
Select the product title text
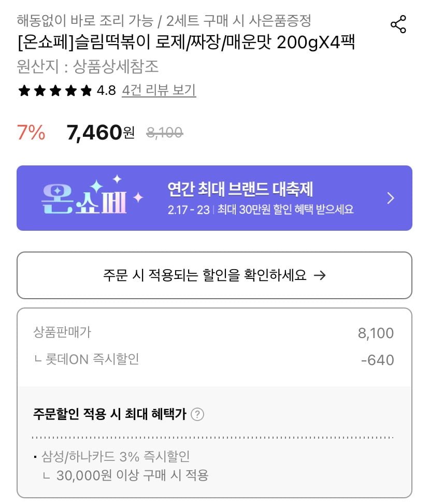(185, 43)
